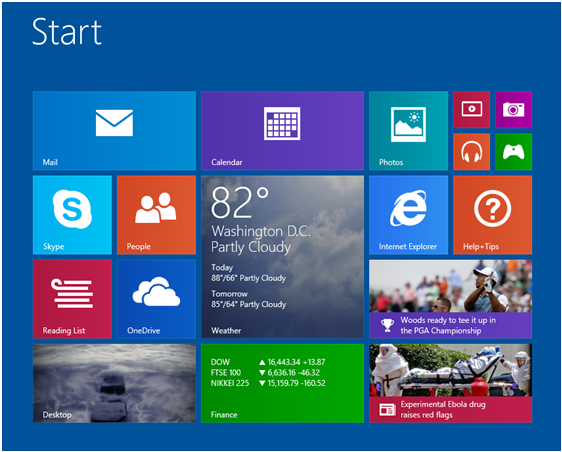
Task: Click the 82° temperature reading
Action: tap(240, 203)
